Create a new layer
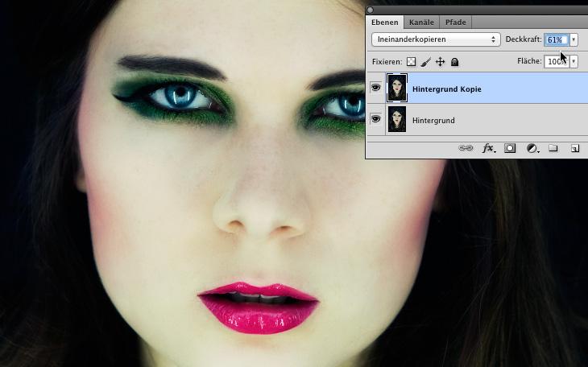588x367 pixels. click(575, 148)
